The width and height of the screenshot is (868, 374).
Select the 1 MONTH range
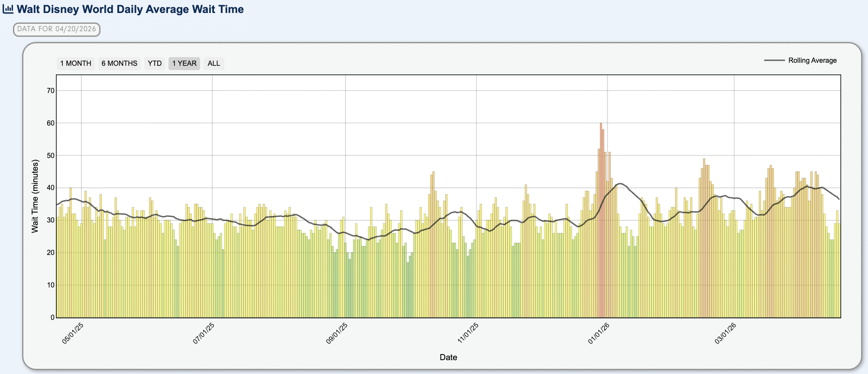pos(76,64)
